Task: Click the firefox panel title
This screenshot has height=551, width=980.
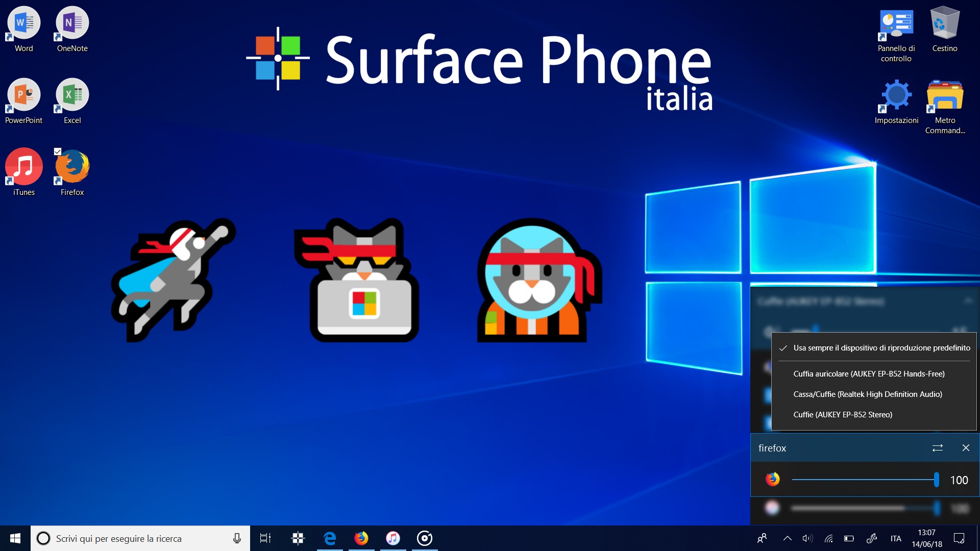Action: tap(772, 448)
